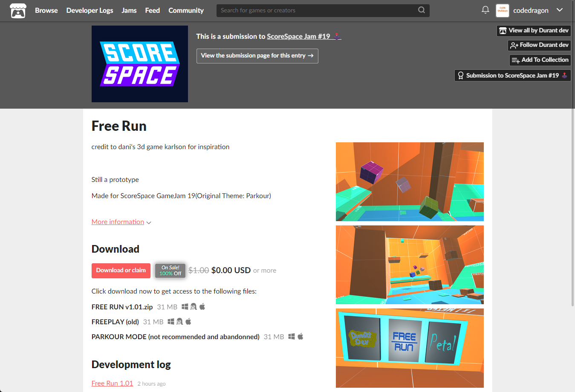Click the struck-through $1.00 price
Image resolution: width=575 pixels, height=392 pixels.
[199, 270]
